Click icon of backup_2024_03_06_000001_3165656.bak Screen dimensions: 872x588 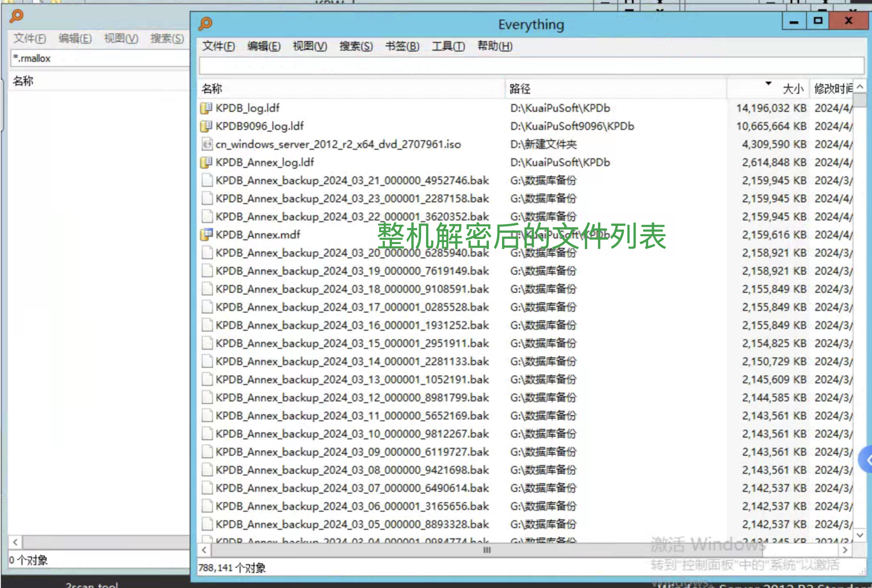pyautogui.click(x=207, y=506)
